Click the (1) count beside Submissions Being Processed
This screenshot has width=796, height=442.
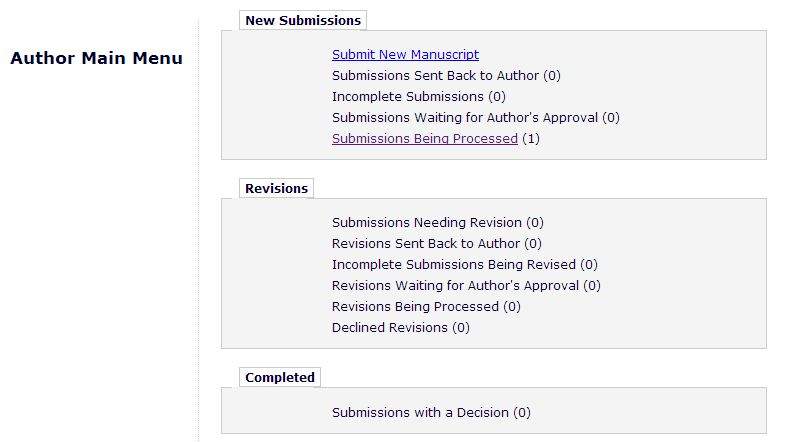(531, 139)
